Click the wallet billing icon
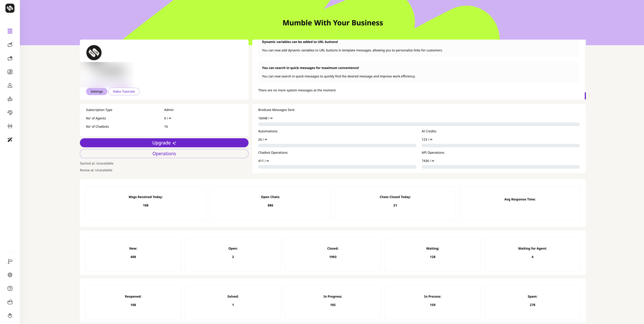 [x=10, y=302]
